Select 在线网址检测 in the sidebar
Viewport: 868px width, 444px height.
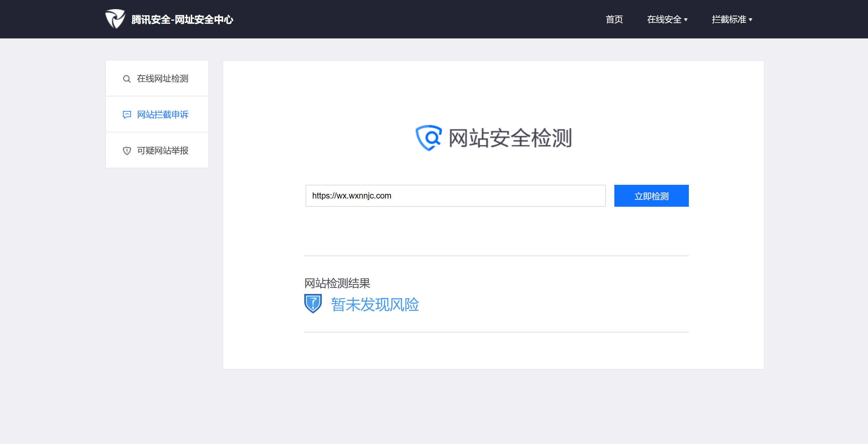coord(162,79)
